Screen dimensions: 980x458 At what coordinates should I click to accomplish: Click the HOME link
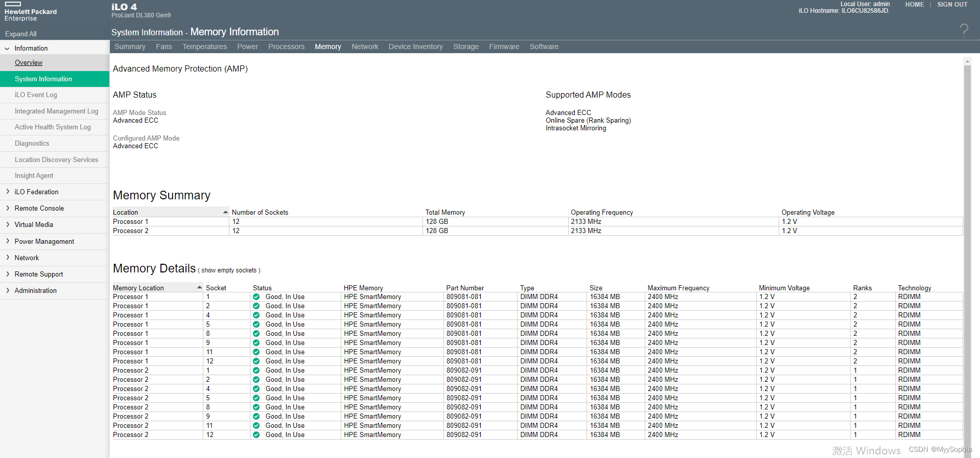(x=915, y=5)
